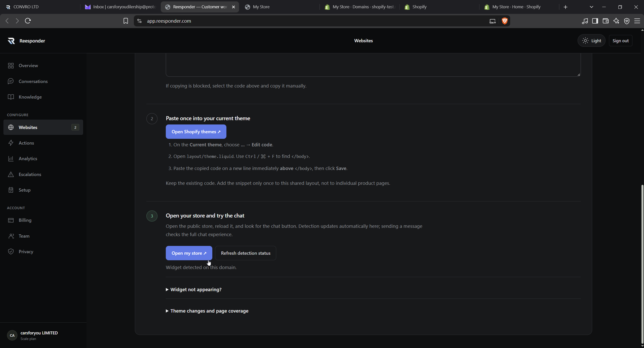Switch to the Inbox Proton mail tab

point(120,7)
